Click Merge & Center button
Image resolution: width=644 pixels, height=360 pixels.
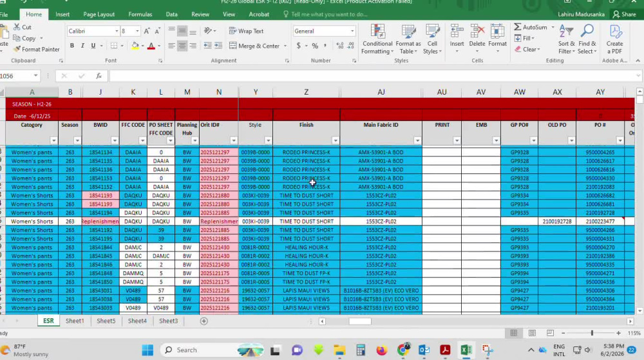(254, 46)
